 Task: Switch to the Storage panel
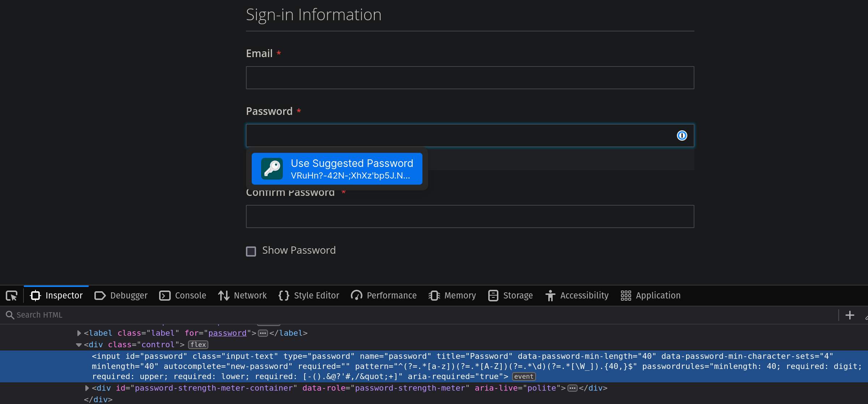click(x=510, y=296)
